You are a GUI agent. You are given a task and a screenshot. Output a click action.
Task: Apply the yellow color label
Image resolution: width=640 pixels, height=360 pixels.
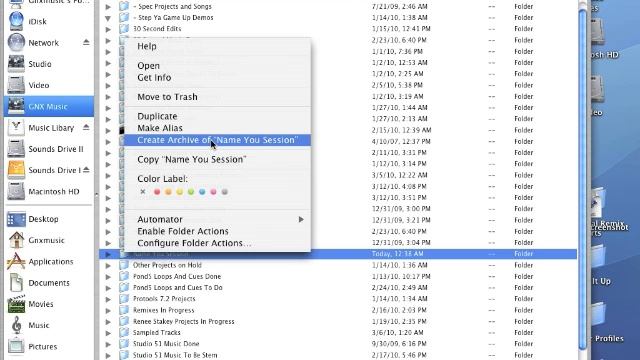point(180,191)
